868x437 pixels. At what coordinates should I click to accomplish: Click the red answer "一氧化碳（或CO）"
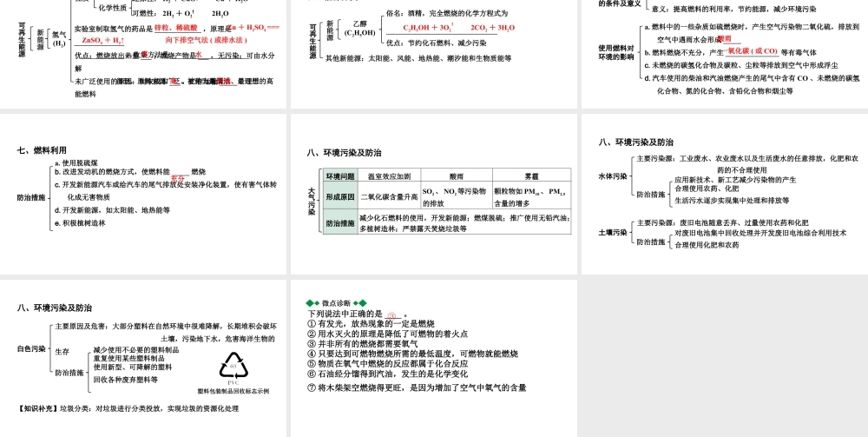(x=751, y=51)
